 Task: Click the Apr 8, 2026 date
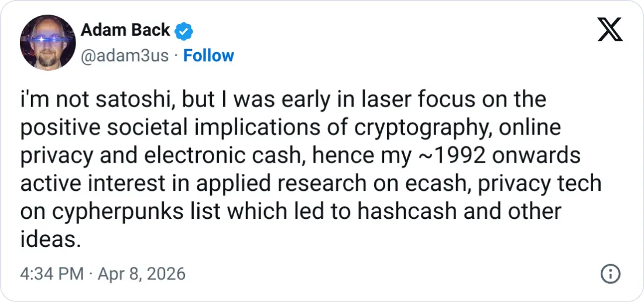coord(142,273)
